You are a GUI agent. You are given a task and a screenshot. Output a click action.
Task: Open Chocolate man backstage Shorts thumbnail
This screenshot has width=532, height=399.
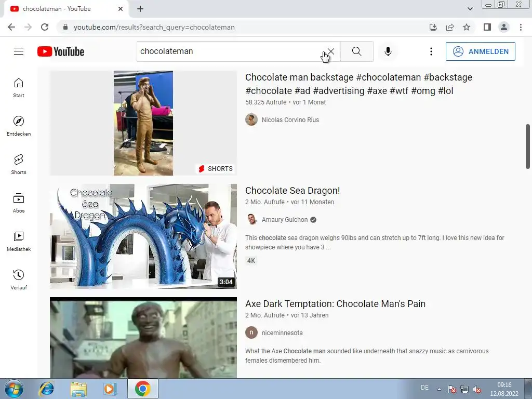(x=143, y=123)
